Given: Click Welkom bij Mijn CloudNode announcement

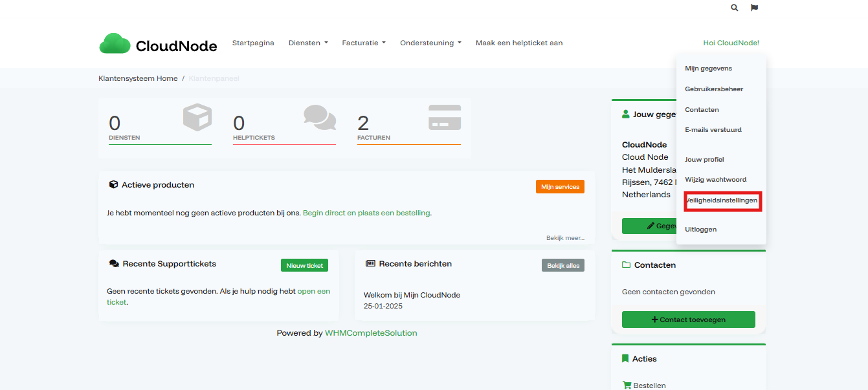Looking at the screenshot, I should (x=412, y=295).
